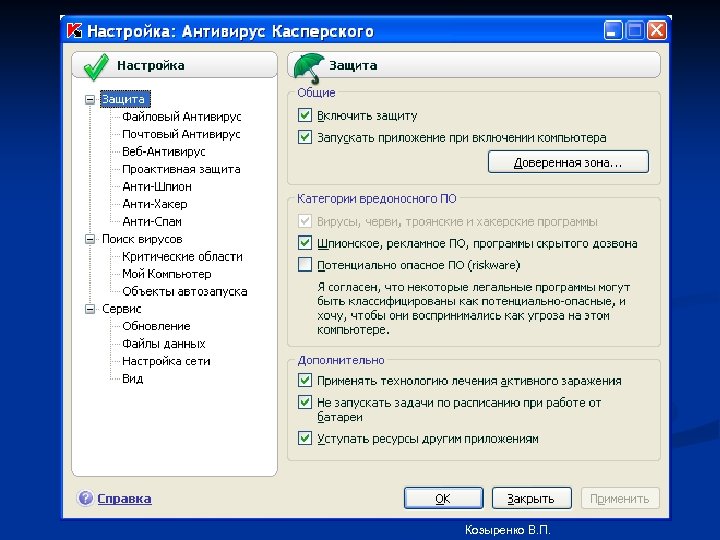Click the riskware agreement text Я согласен

click(473, 309)
